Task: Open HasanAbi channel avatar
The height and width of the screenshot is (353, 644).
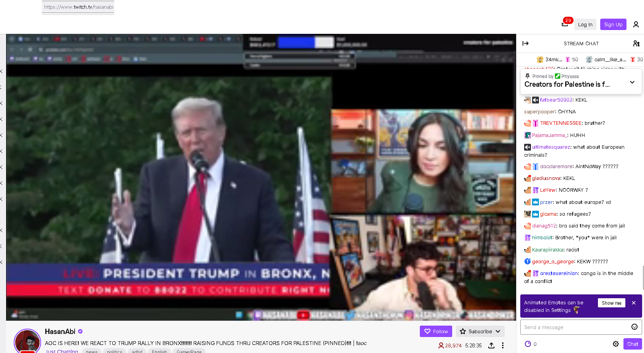Action: [x=27, y=341]
